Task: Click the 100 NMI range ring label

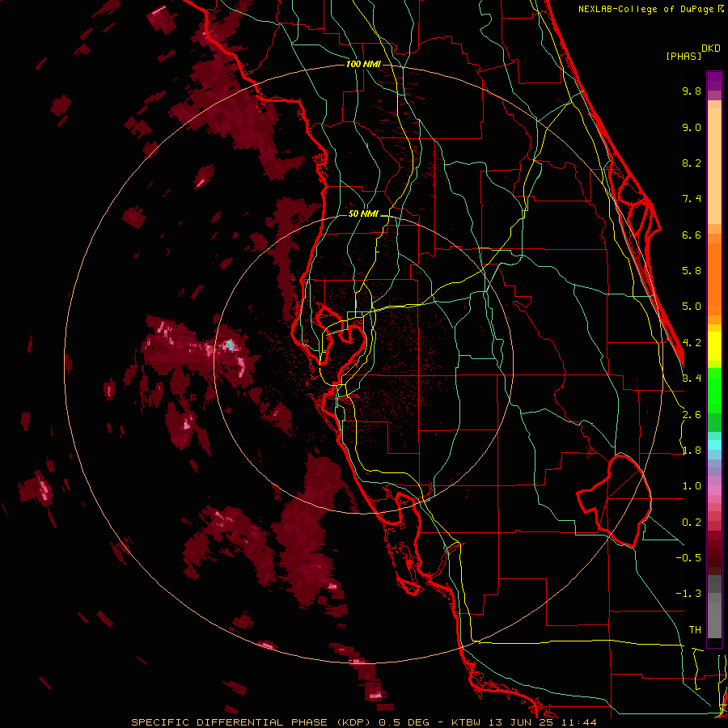Action: tap(363, 64)
